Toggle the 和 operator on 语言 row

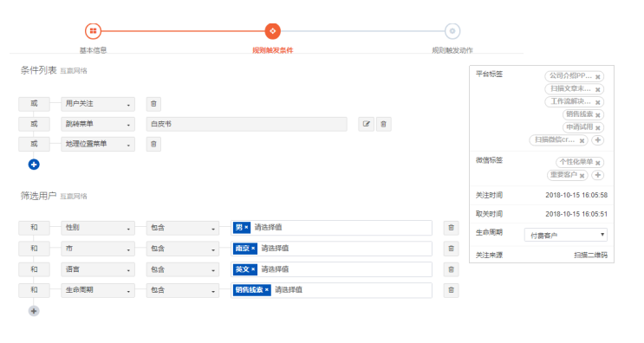pos(34,269)
